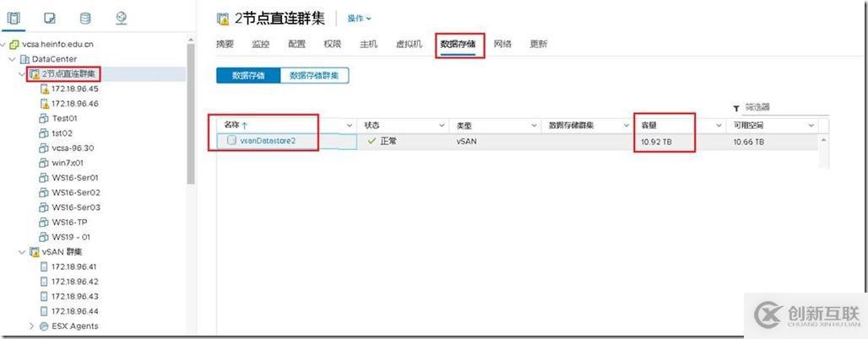
Task: Open Networking navigator icon
Action: pyautogui.click(x=122, y=18)
